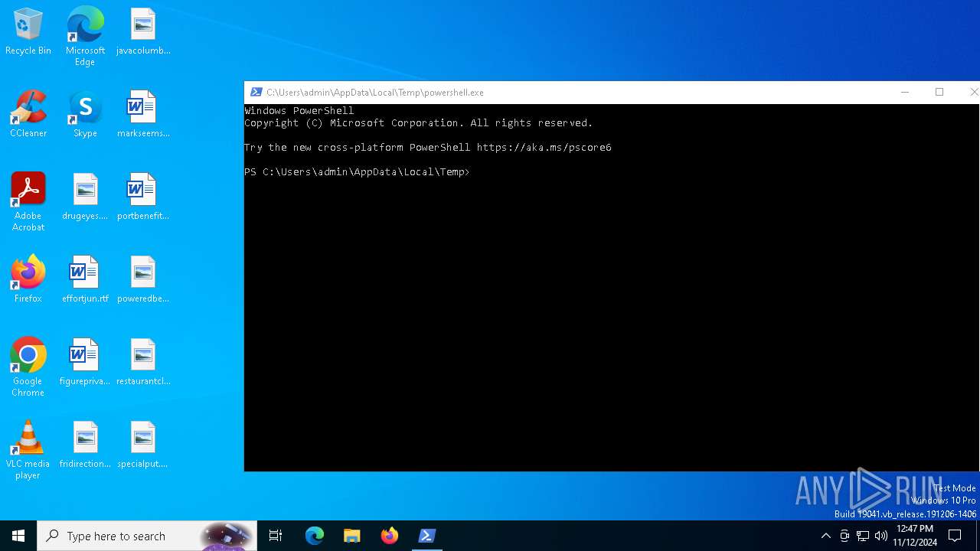Select the markseems Word document
This screenshot has height=551, width=980.
point(142,115)
